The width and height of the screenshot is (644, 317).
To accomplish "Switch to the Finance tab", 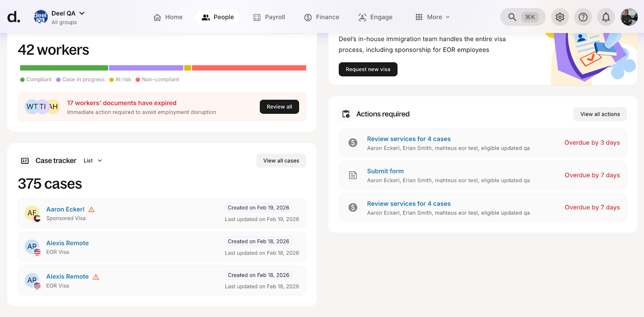I will tap(322, 17).
